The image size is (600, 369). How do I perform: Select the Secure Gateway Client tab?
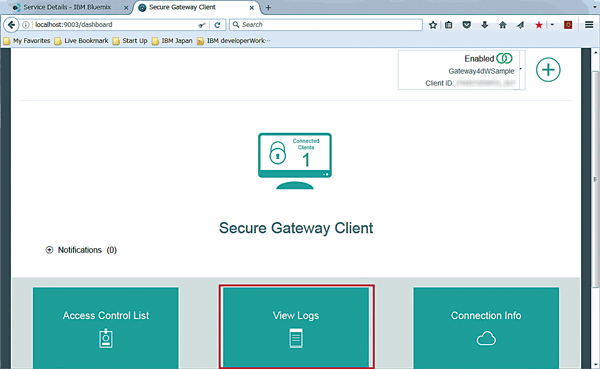point(196,7)
